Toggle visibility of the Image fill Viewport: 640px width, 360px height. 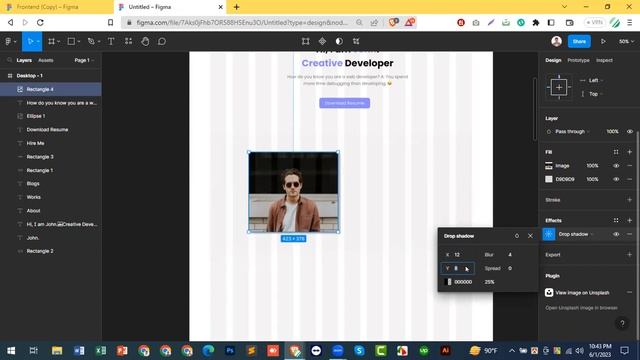(616, 166)
